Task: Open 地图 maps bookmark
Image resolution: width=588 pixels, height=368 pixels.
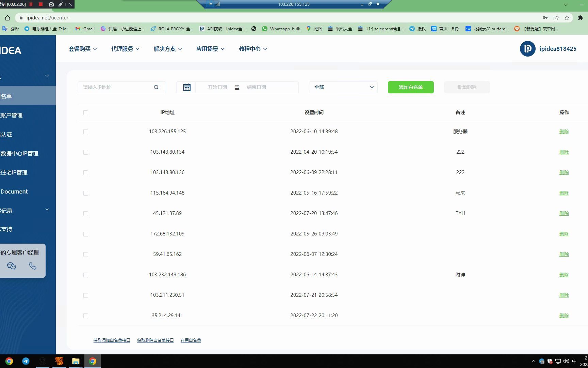Action: (x=314, y=29)
